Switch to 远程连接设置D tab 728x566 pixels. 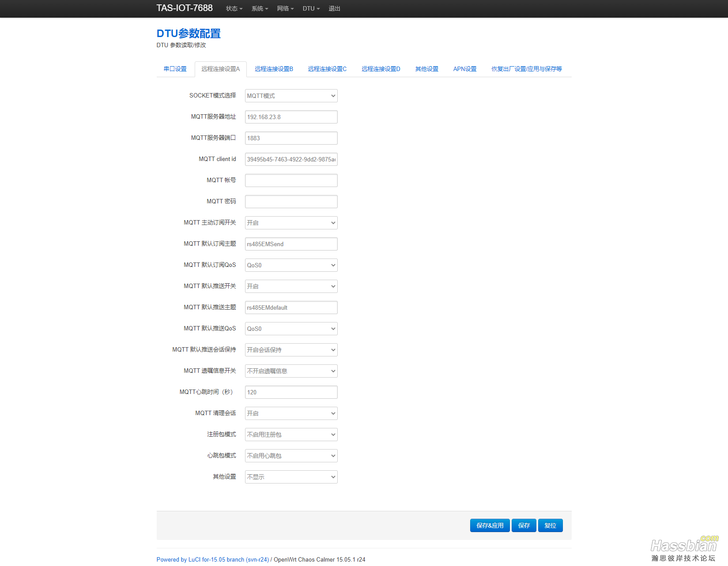pyautogui.click(x=381, y=69)
